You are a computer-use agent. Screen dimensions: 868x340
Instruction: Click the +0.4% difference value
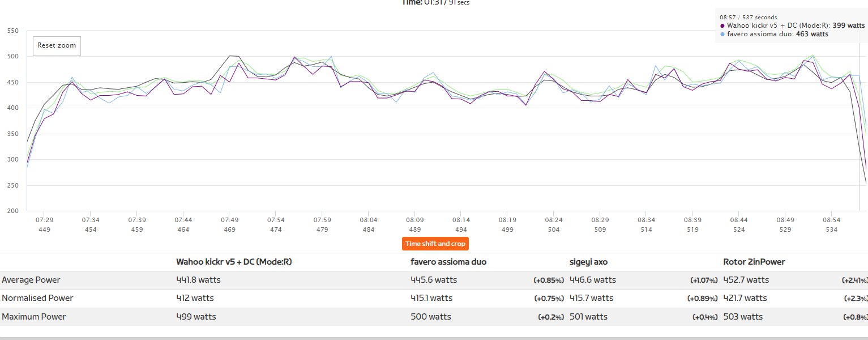705,317
